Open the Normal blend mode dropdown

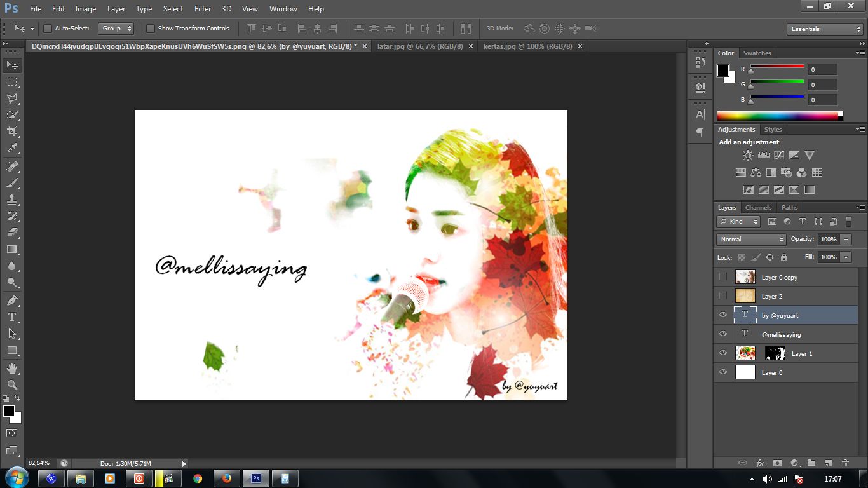[x=751, y=240]
